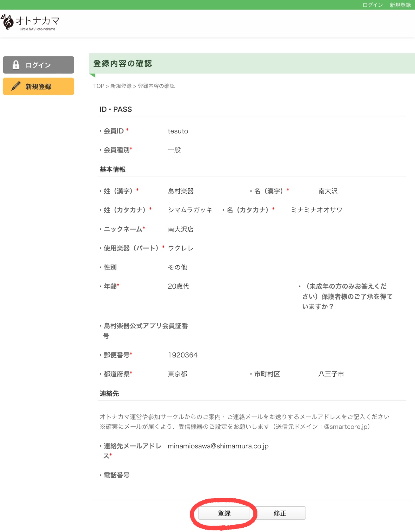Click the age value 20歳代
Screen dimensions: 415x532
pos(178,286)
